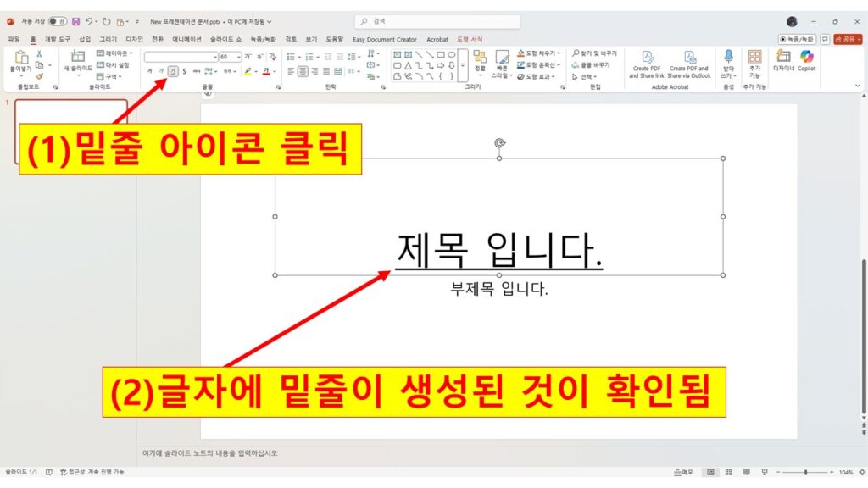Click the Decrease Font Size icon
Screen dimensions: 868x488
(x=259, y=57)
